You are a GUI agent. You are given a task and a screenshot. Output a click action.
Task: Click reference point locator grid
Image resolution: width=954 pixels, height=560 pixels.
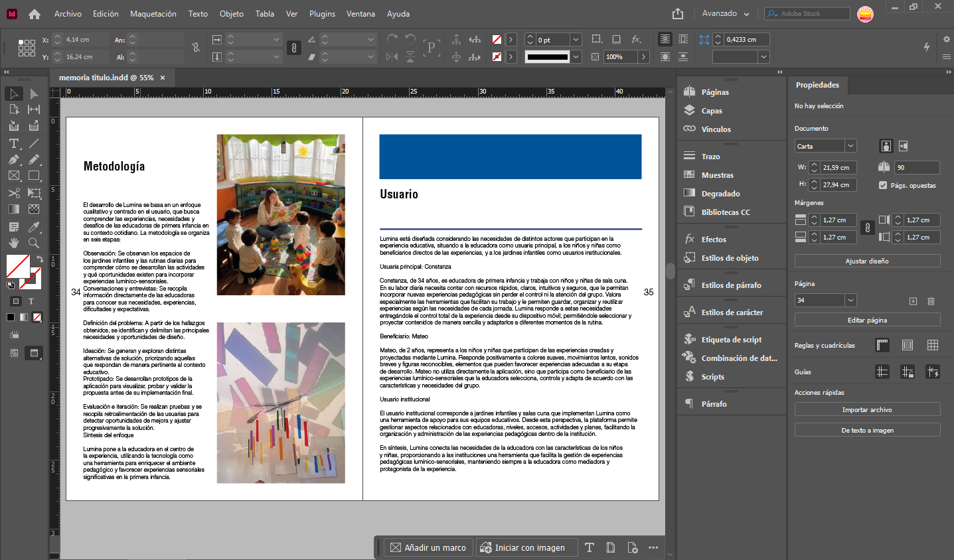[27, 48]
